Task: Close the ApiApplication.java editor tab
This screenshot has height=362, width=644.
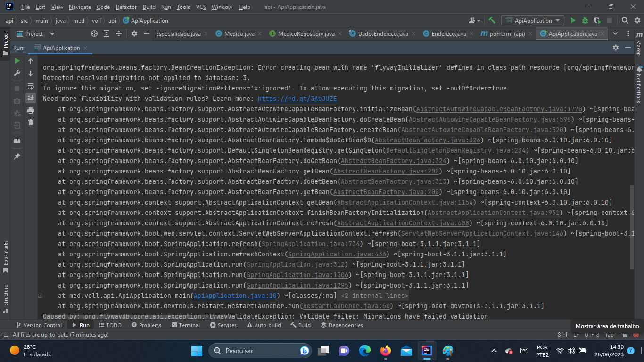Action: [603, 34]
